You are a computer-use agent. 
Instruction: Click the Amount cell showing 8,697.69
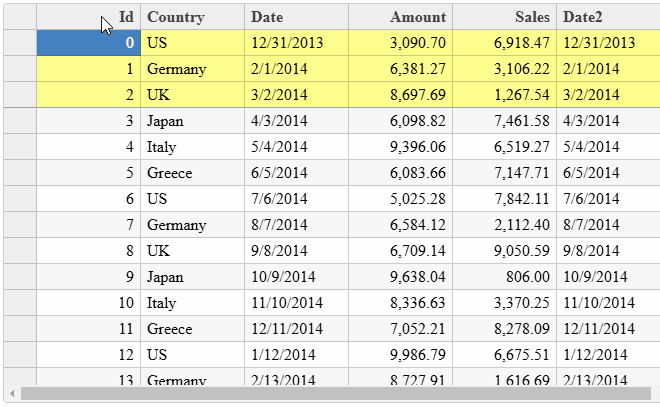400,95
